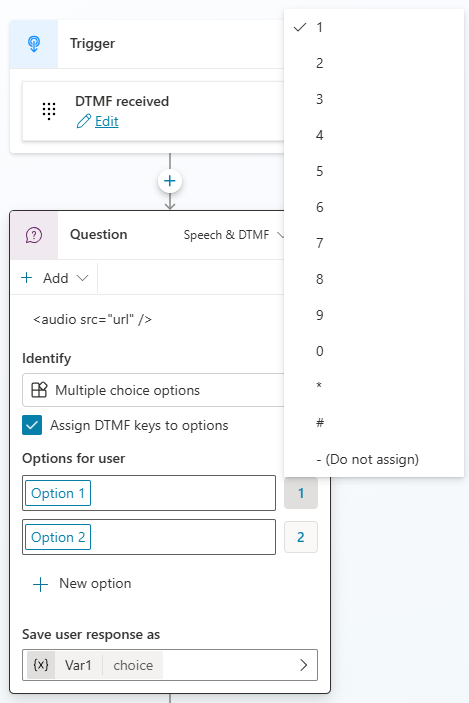The image size is (469, 703).
Task: Click the Trigger node icon
Action: [34, 43]
